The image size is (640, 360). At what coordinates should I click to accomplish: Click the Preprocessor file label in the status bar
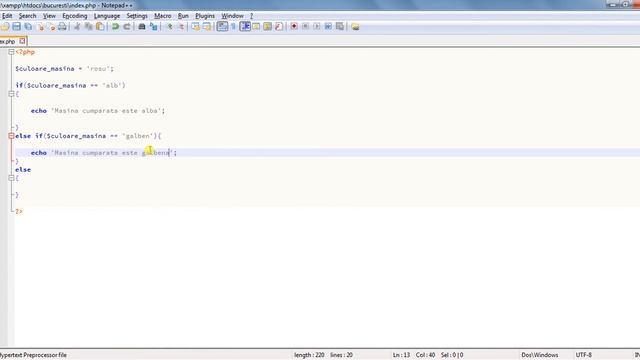coord(33,355)
